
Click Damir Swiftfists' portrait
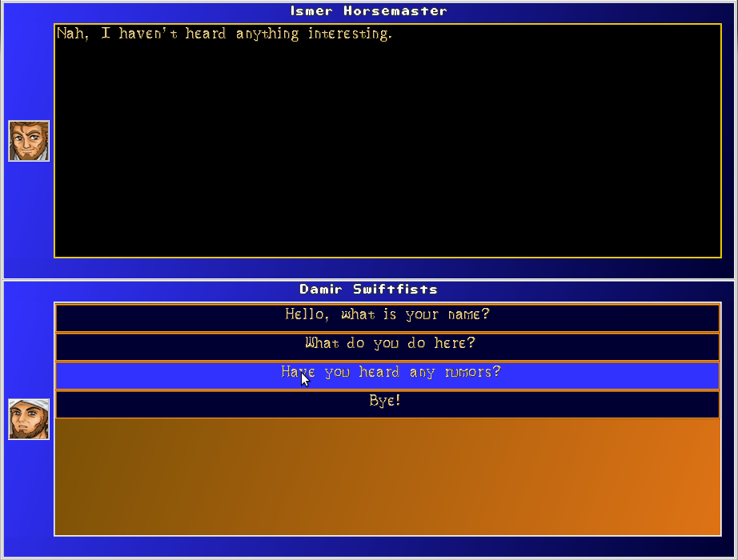click(x=29, y=419)
